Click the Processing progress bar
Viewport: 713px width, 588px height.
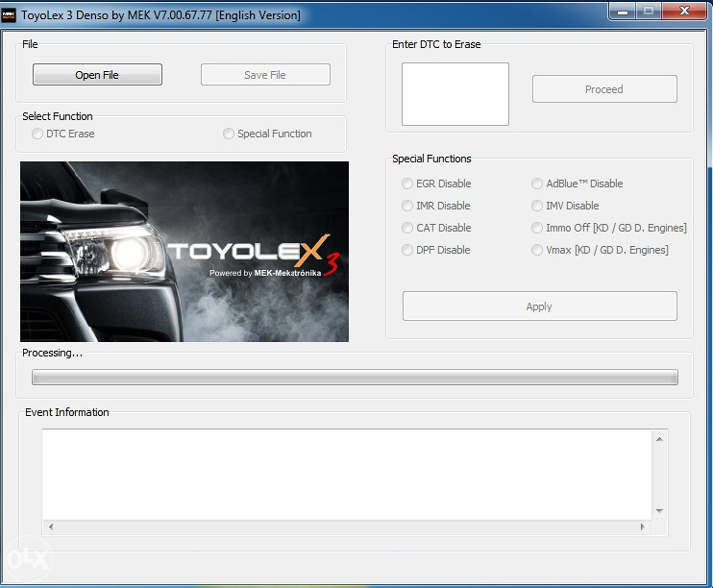click(355, 377)
